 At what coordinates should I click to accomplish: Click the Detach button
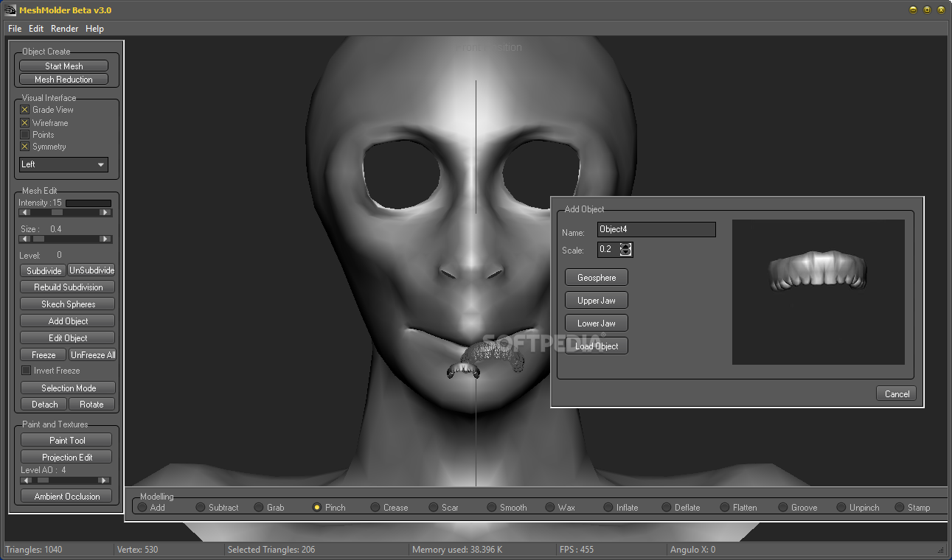point(44,405)
